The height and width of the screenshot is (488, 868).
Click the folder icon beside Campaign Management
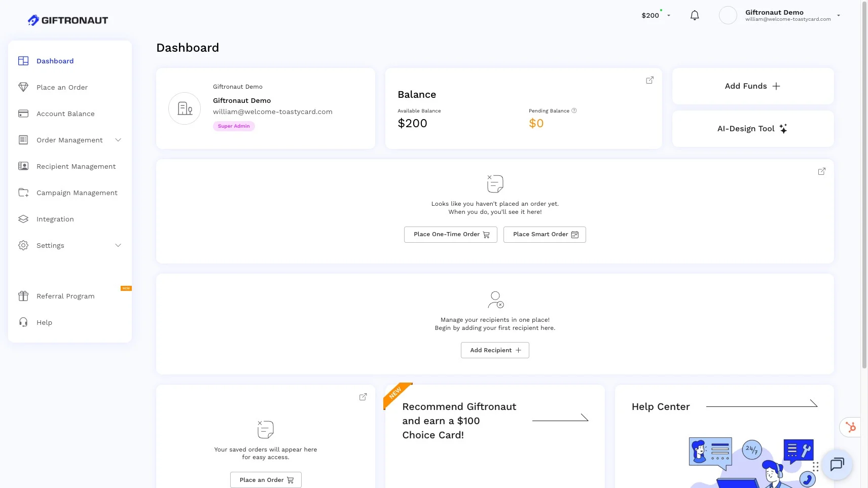pyautogui.click(x=23, y=193)
